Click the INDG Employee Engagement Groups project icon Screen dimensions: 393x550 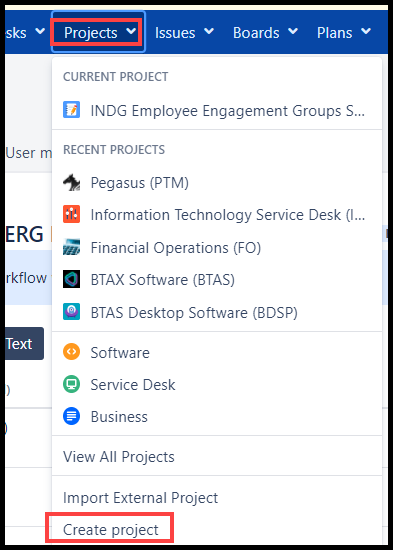71,110
